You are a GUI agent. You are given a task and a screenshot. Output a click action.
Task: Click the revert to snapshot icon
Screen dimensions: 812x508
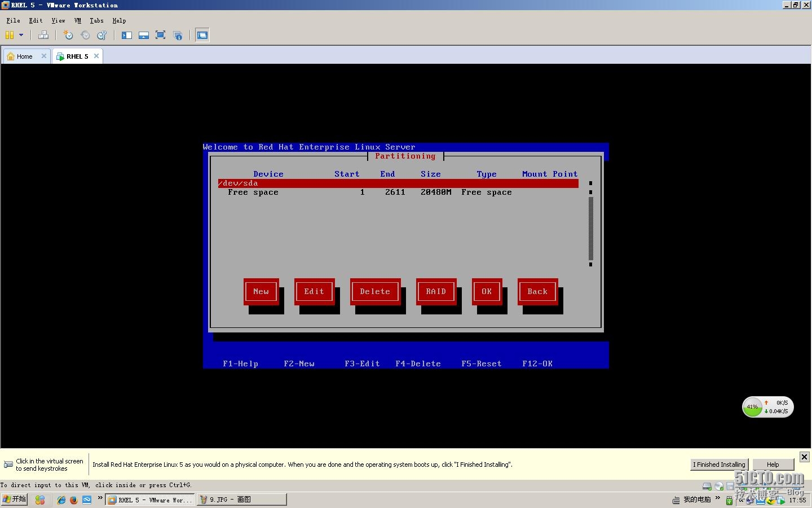pyautogui.click(x=85, y=35)
